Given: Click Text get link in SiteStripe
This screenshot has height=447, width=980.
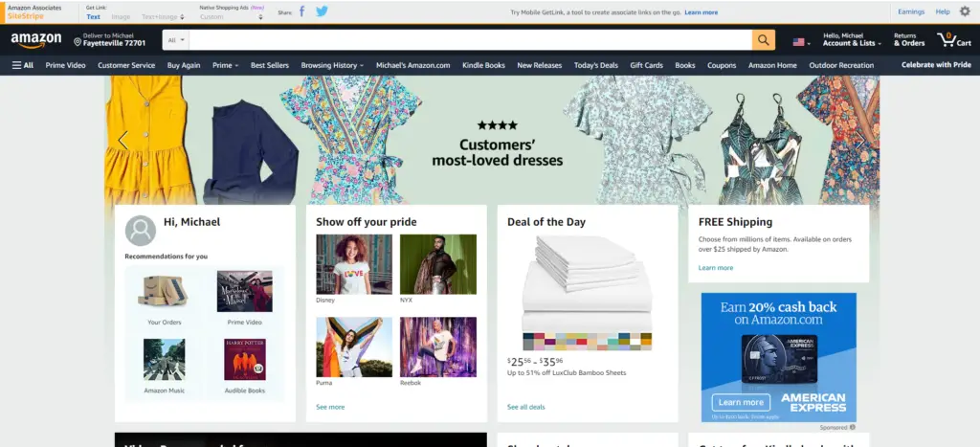Looking at the screenshot, I should click(93, 17).
